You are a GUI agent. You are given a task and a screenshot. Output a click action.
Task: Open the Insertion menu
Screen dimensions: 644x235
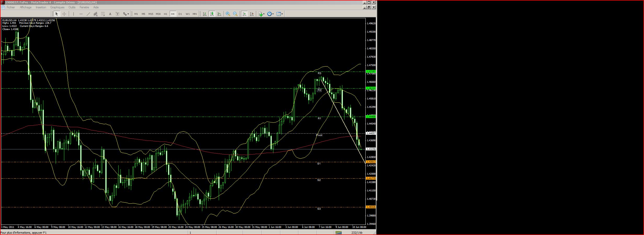click(x=41, y=7)
